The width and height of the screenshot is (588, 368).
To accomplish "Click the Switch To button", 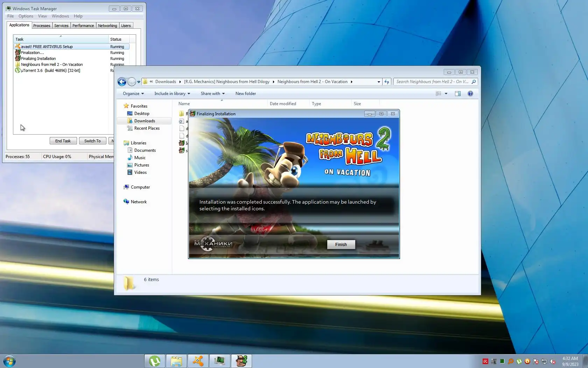I will 92,141.
